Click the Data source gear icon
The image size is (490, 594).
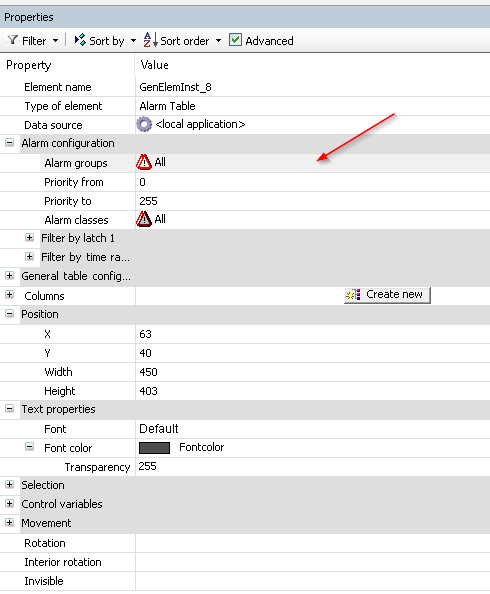click(x=144, y=124)
